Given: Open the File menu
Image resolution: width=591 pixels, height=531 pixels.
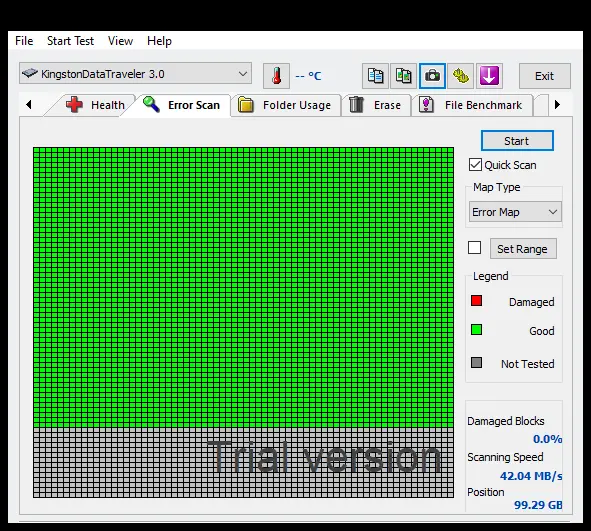Looking at the screenshot, I should tap(24, 41).
